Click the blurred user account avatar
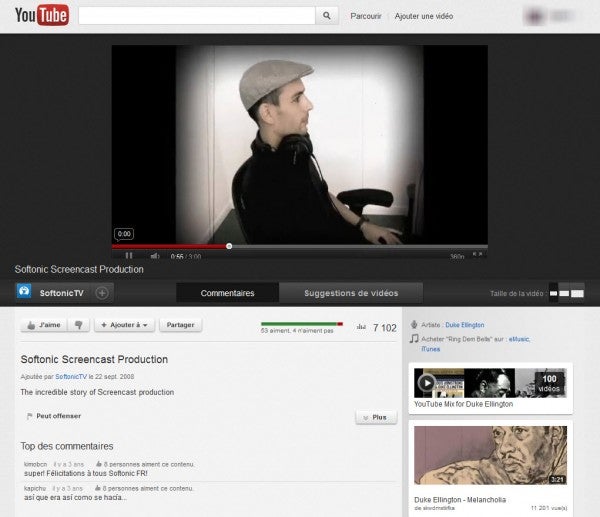600x517 pixels. (x=535, y=16)
